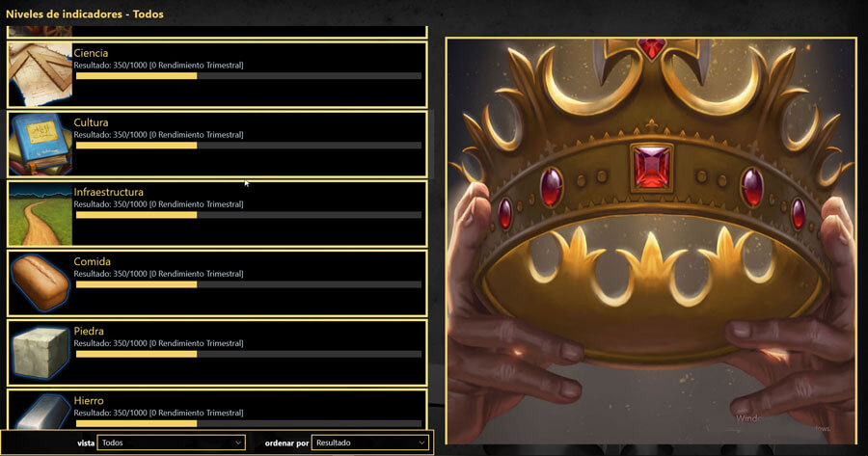Click the partially visible top indicator row
This screenshot has width=868, height=456.
click(x=217, y=32)
